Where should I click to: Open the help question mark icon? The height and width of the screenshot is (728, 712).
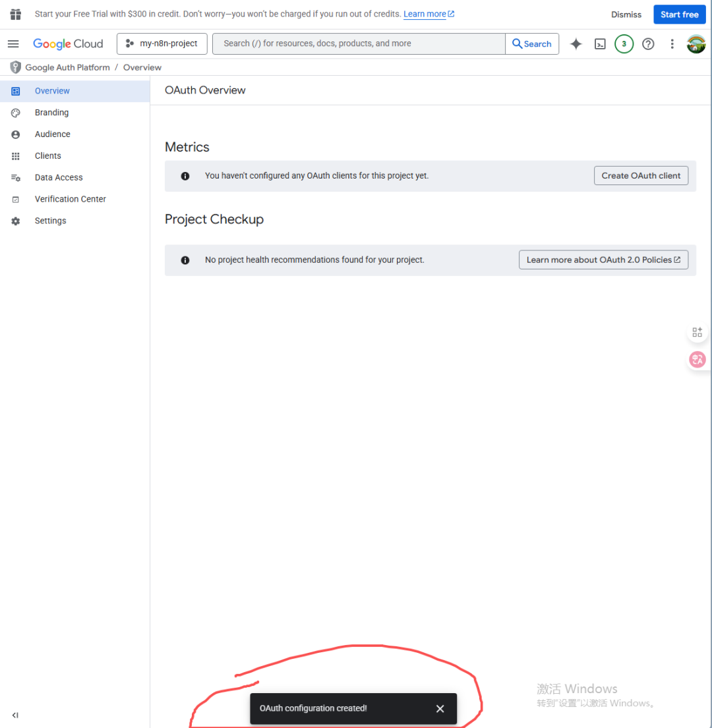648,44
